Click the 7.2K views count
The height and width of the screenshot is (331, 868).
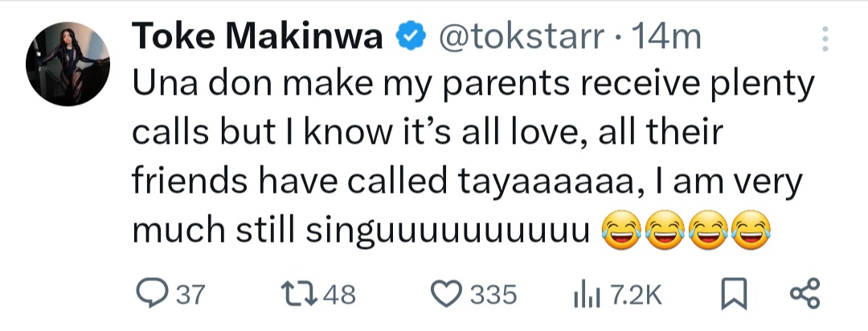click(x=637, y=295)
